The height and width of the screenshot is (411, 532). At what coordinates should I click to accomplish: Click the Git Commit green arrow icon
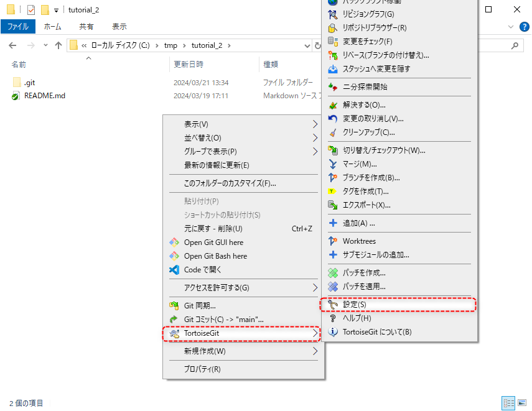[x=174, y=319]
